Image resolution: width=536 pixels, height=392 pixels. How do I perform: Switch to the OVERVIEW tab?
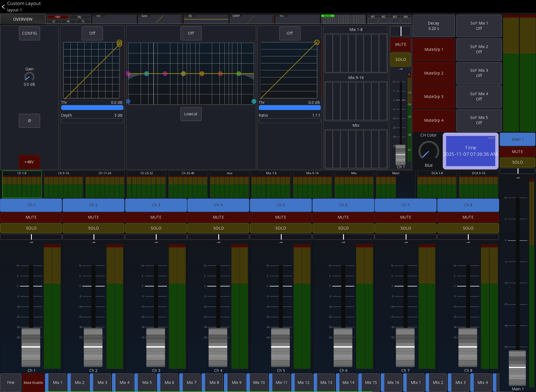[x=23, y=19]
